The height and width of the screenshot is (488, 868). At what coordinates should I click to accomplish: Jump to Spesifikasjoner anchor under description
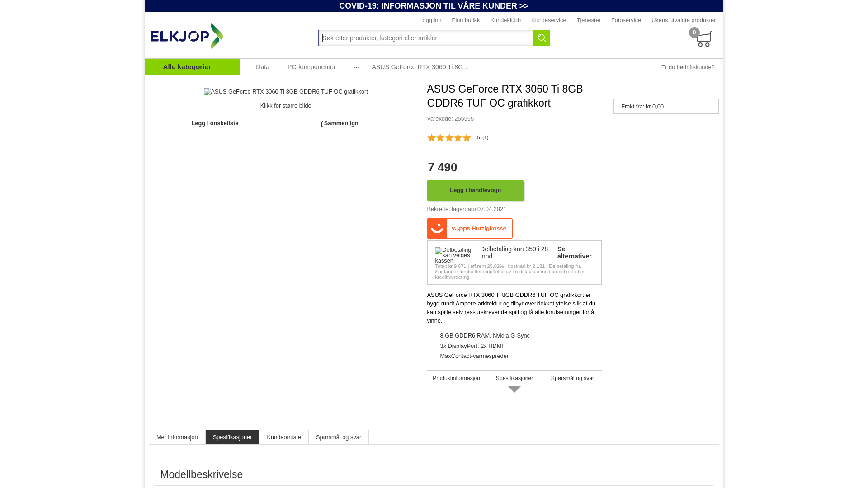[x=514, y=378]
